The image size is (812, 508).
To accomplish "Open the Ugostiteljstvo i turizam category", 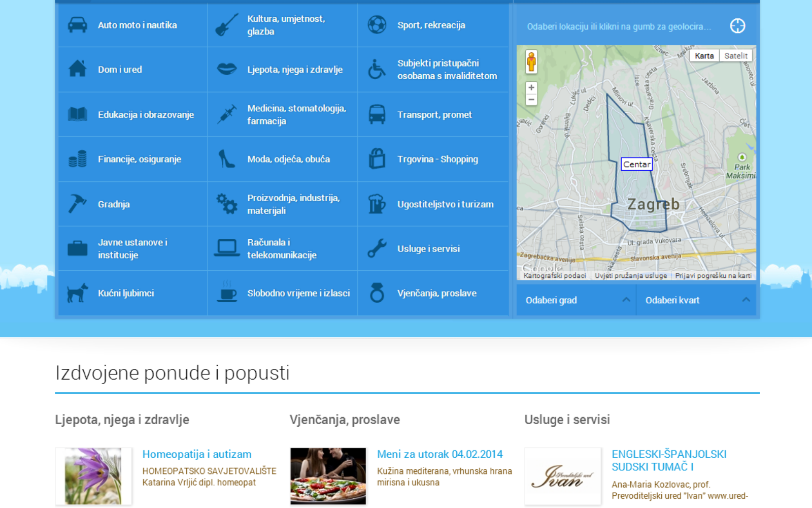I will coord(445,204).
